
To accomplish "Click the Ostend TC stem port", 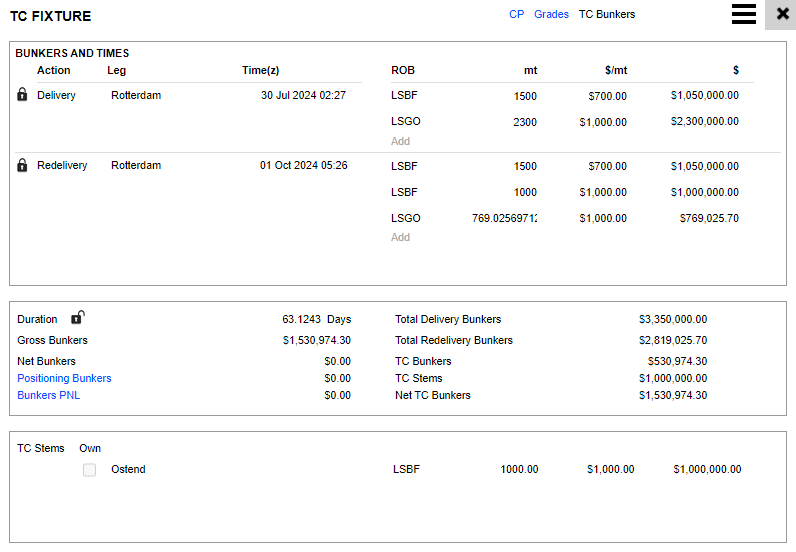I will [128, 469].
